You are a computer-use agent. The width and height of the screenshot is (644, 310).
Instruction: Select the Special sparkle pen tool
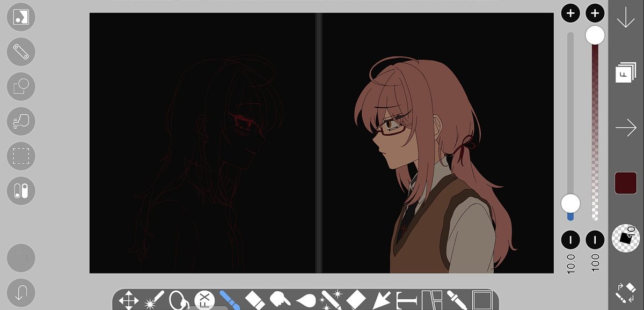331,300
